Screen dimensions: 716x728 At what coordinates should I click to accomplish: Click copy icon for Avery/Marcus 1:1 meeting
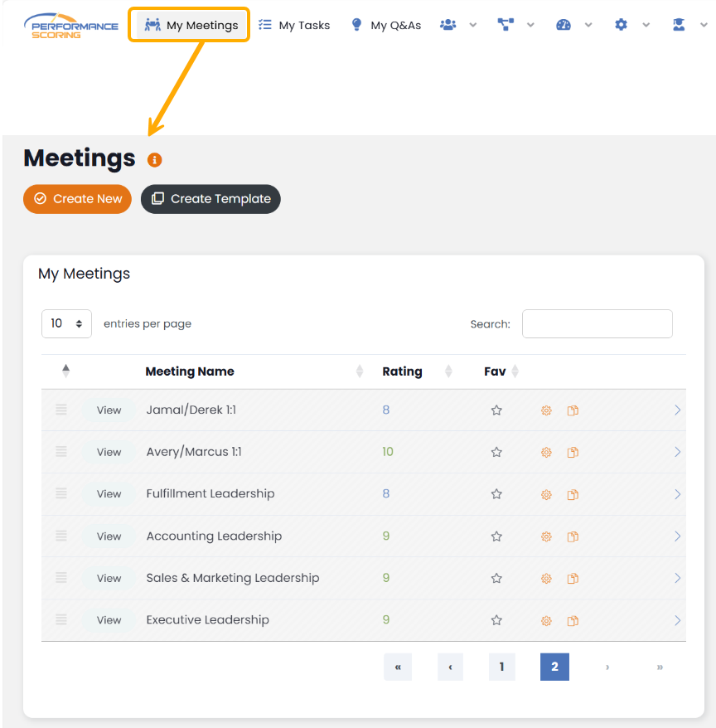coord(573,453)
